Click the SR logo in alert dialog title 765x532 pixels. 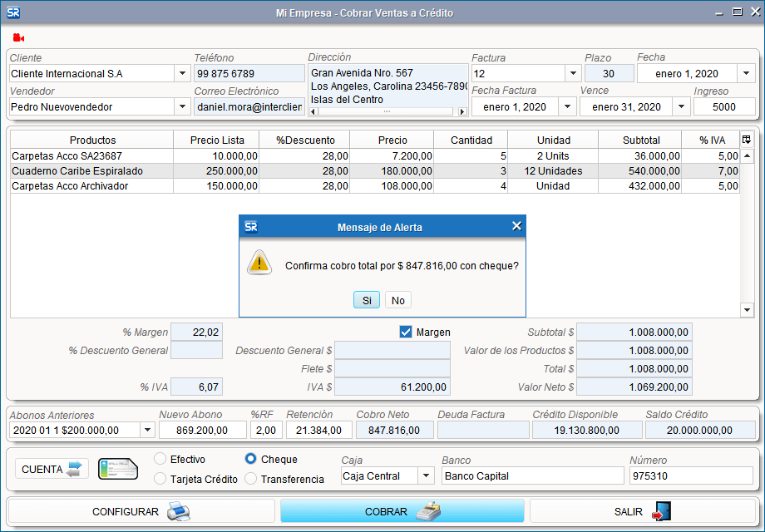pyautogui.click(x=251, y=227)
